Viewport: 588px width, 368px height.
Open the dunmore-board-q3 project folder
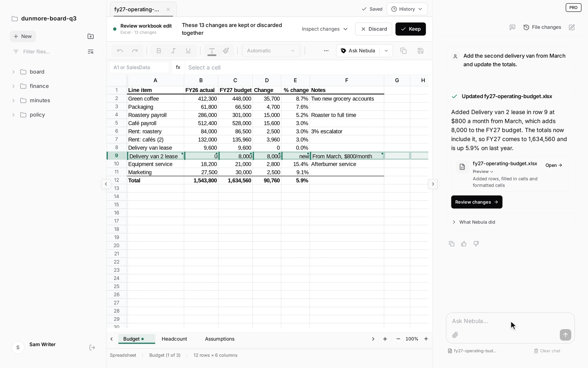coord(44,18)
